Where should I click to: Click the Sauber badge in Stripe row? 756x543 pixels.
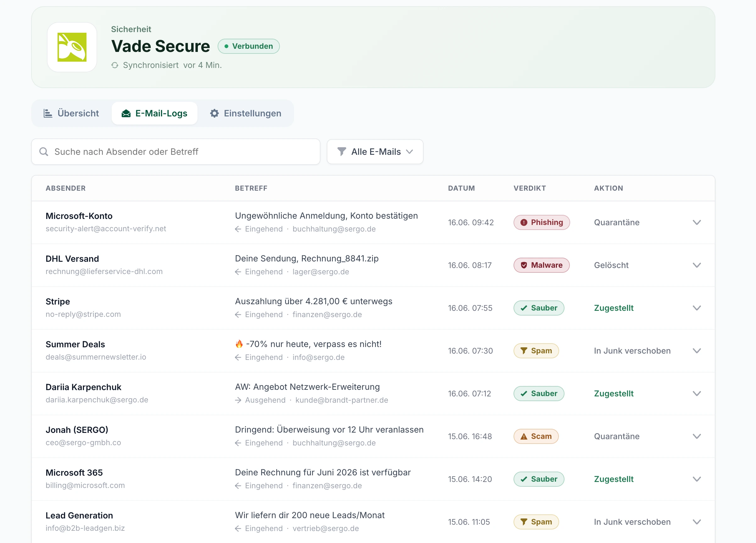[539, 308]
